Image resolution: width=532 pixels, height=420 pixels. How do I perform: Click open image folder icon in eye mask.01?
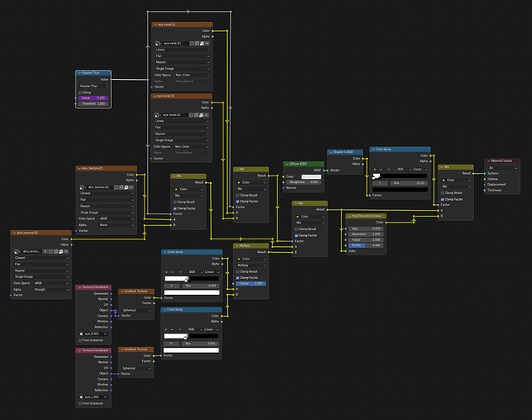click(x=202, y=44)
